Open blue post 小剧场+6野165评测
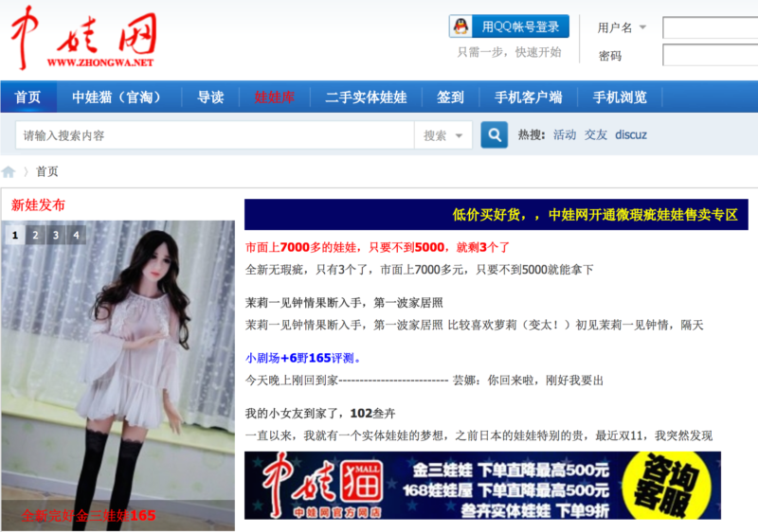 [x=303, y=358]
